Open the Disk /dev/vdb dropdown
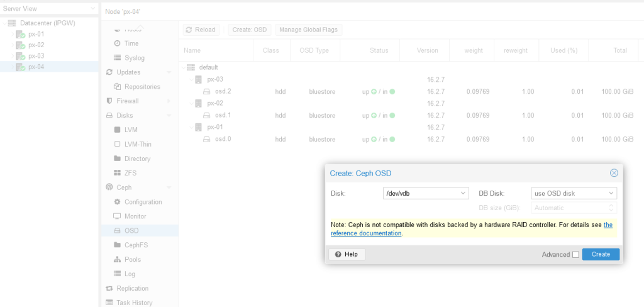 tap(463, 193)
